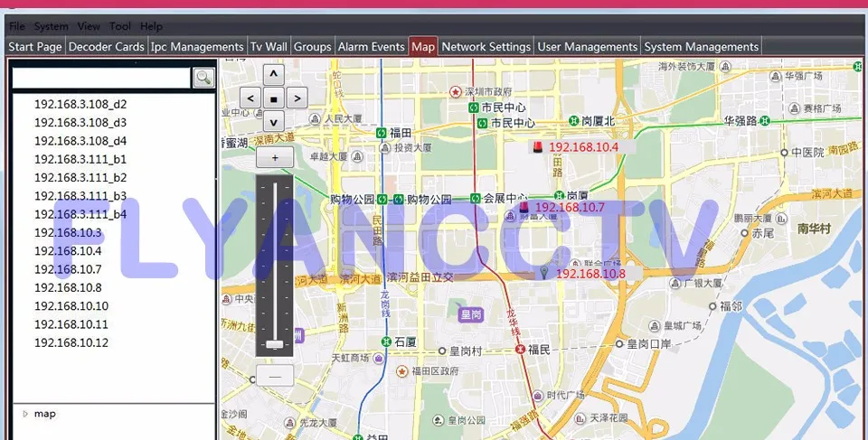Select device 192.168.10.8 in the left list

68,287
